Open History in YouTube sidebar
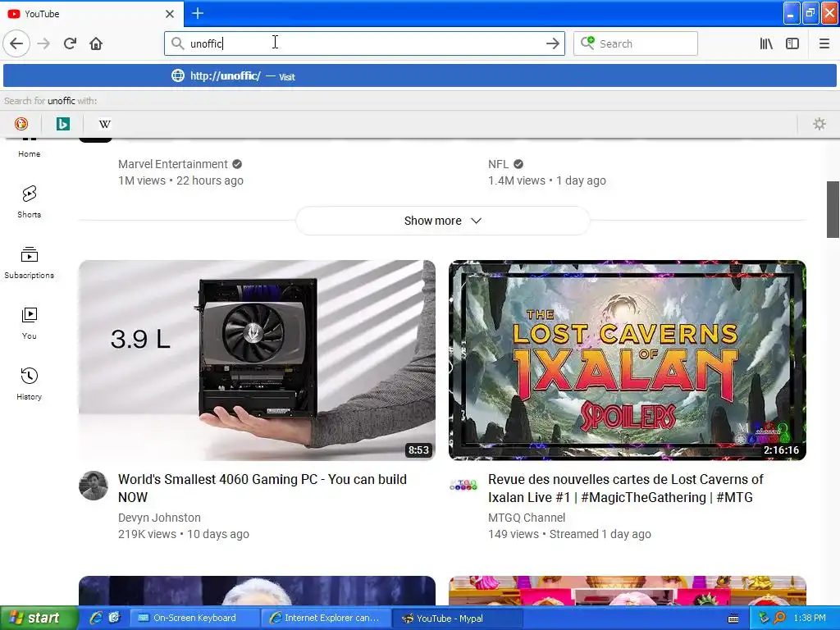 click(x=29, y=384)
